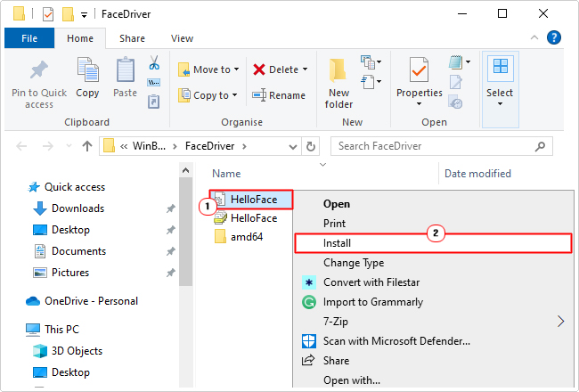Screen dimensions: 579x392
Task: Choose Install from context menu
Action: click(433, 243)
